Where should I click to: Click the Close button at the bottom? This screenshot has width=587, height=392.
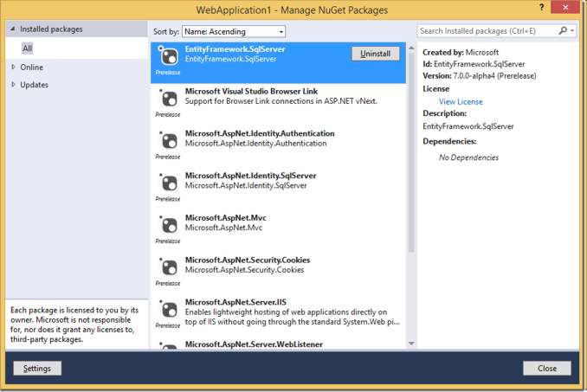coord(547,369)
